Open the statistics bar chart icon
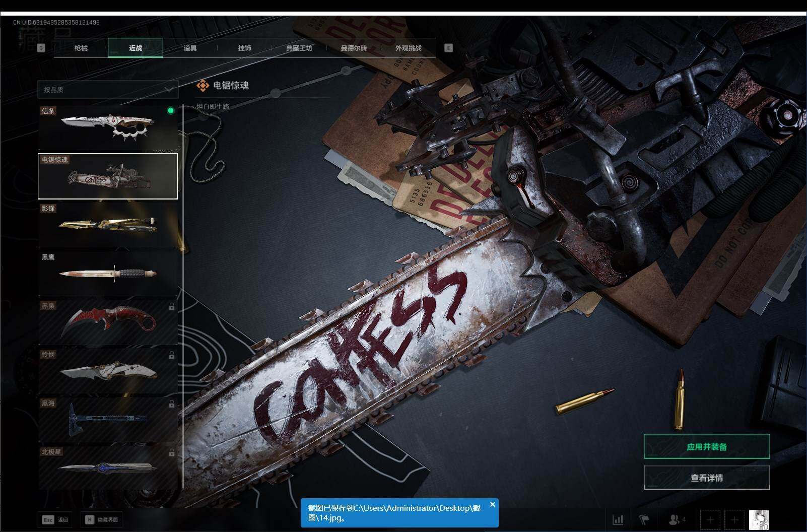The width and height of the screenshot is (807, 532). [x=618, y=519]
